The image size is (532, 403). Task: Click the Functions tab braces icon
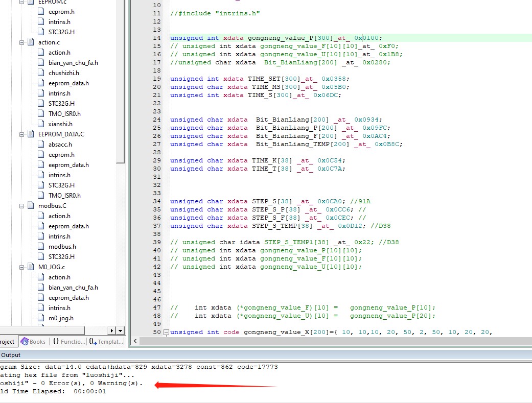56,341
